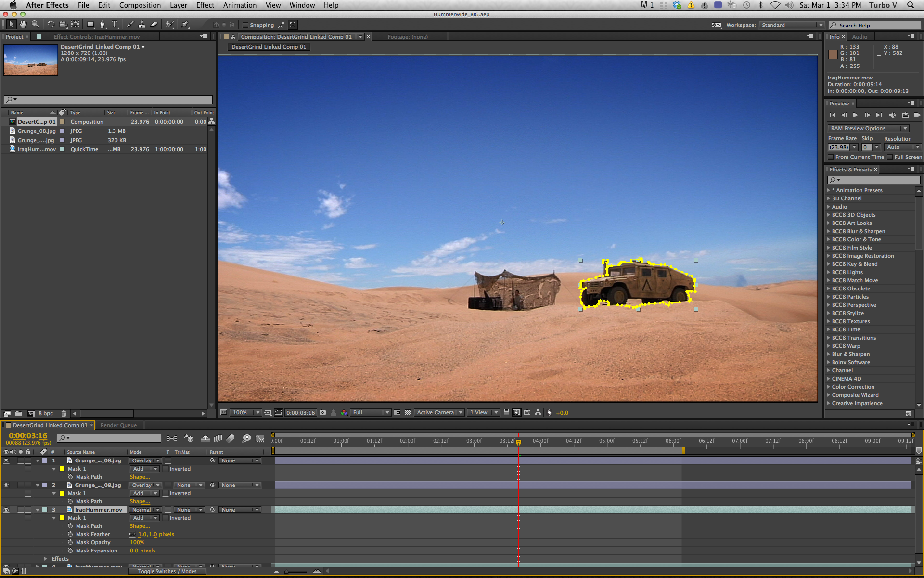Hide the IraqHummer.mov layer 3 eye
924x578 pixels.
coord(6,510)
